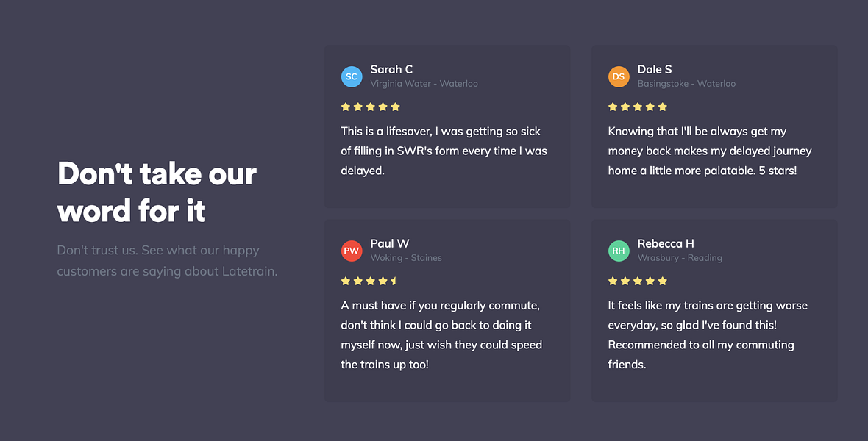Screen dimensions: 868x441
Task: Click Dale S's orange DS avatar
Action: [x=619, y=77]
